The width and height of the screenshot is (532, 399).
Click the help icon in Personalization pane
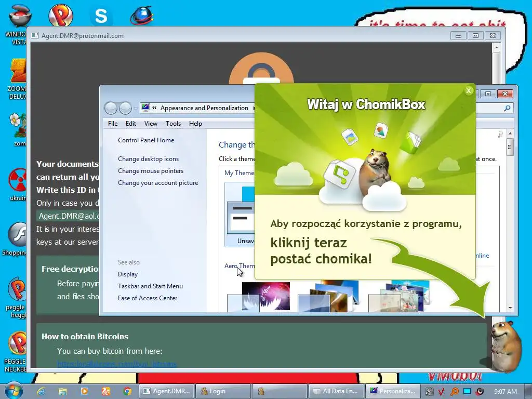tap(500, 135)
